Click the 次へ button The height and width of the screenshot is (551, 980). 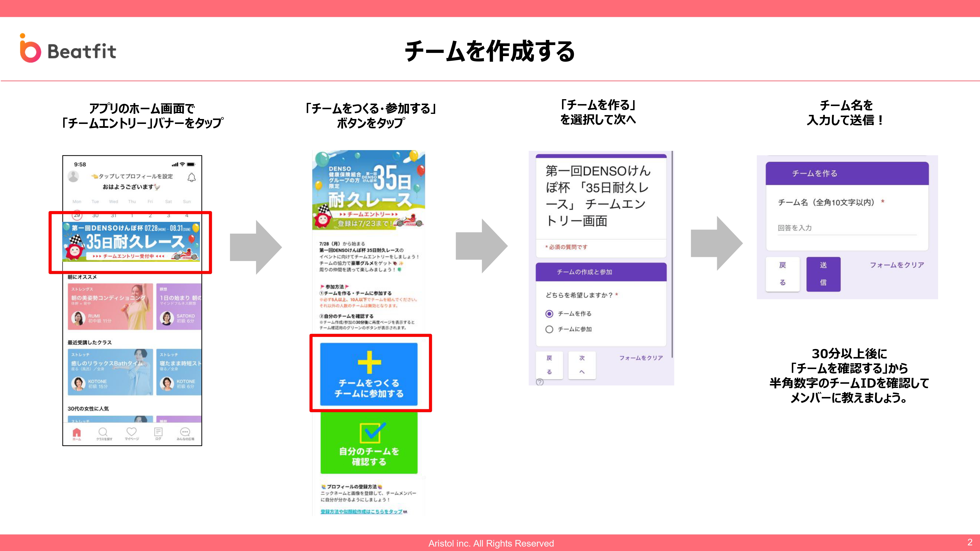tap(582, 365)
